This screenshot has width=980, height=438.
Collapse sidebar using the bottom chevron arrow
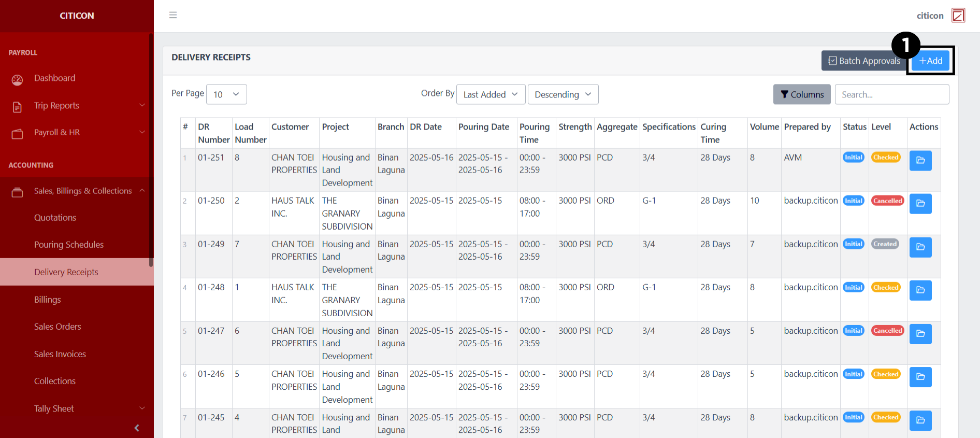click(137, 428)
